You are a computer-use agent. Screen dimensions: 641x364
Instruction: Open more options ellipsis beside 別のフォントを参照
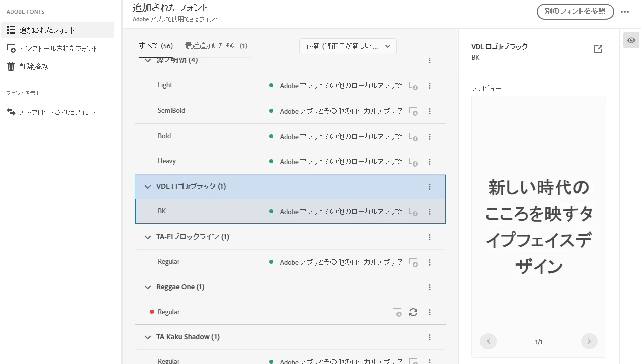(625, 12)
